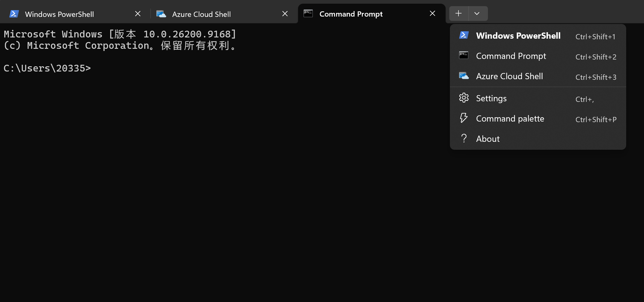
Task: Click the Ctrl+, shortcut label
Action: 585,99
